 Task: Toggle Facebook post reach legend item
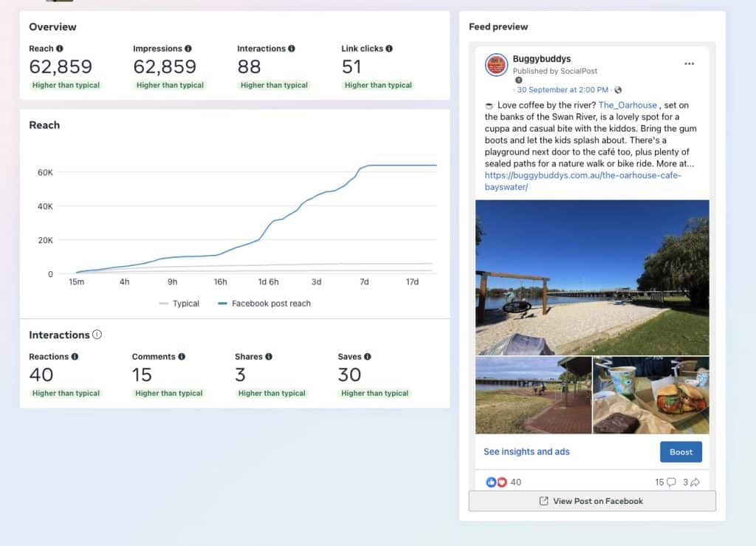click(264, 304)
